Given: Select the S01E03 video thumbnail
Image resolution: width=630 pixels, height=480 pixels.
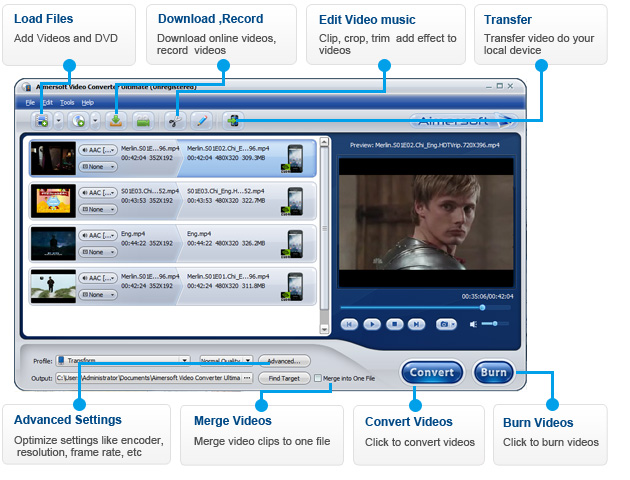Looking at the screenshot, I should point(53,201).
